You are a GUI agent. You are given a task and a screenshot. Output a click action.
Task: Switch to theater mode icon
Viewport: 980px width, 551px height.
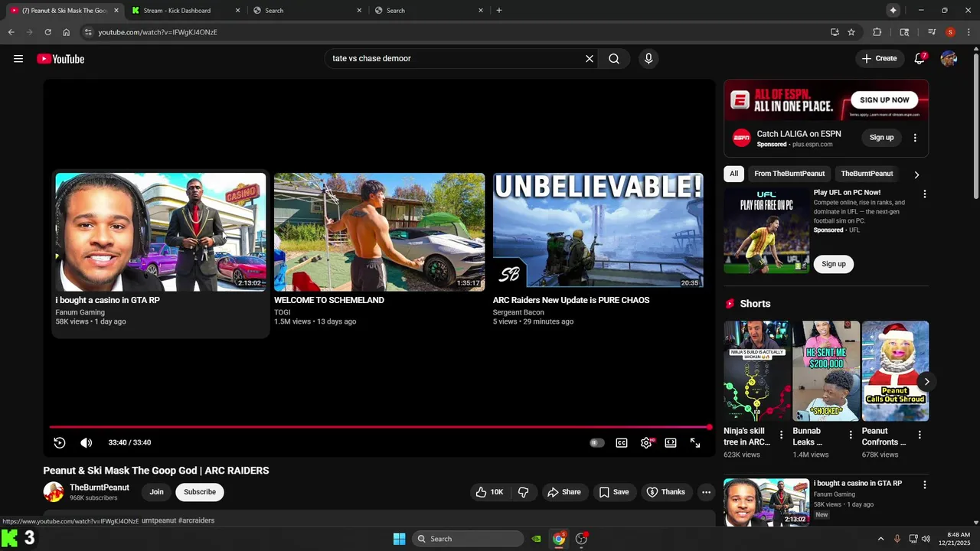coord(671,442)
